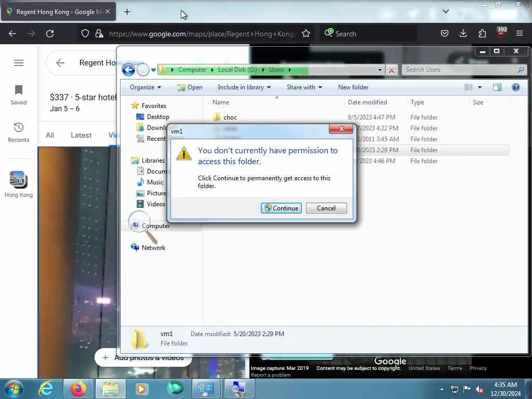The image size is (532, 399).
Task: Sort by the Size column header
Action: pos(478,102)
